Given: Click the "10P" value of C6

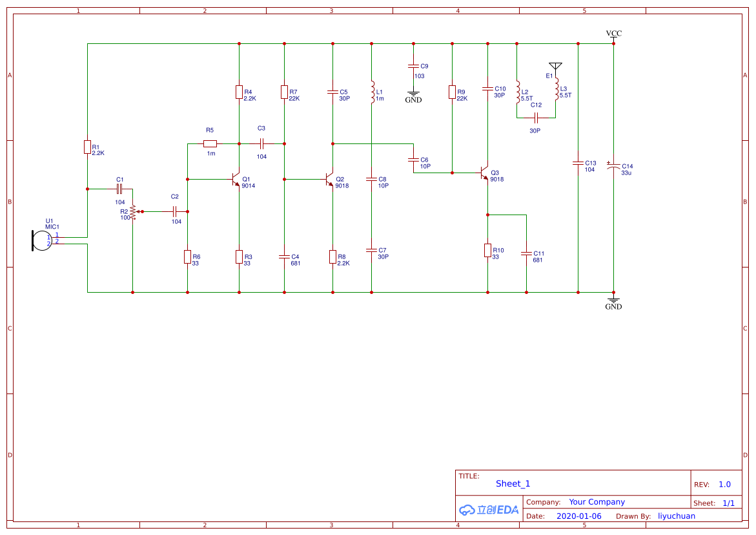Looking at the screenshot, I should [425, 167].
